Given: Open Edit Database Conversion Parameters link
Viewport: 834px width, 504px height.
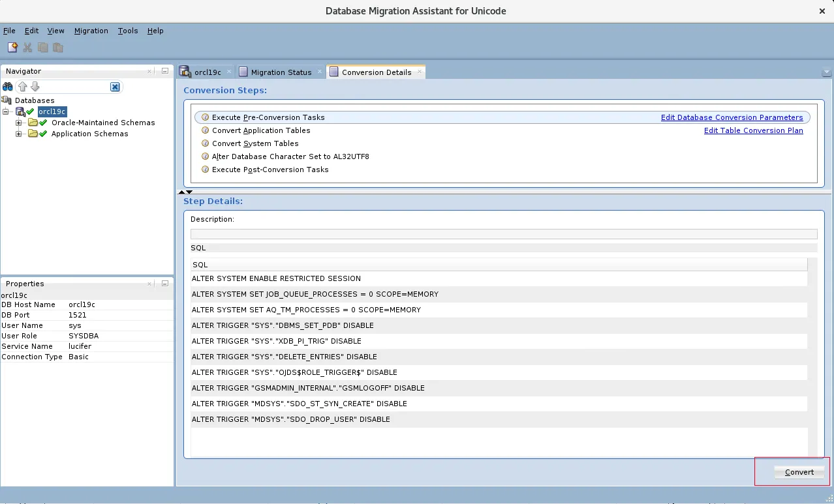Looking at the screenshot, I should 732,117.
